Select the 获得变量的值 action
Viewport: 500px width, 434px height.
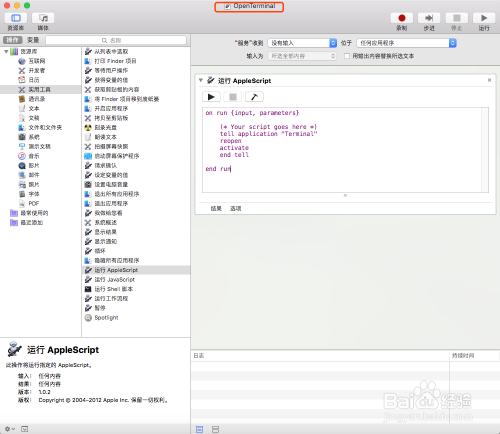pos(111,80)
